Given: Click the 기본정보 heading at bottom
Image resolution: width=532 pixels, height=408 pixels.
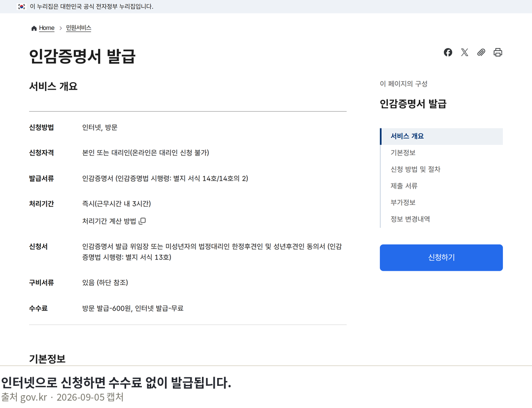Looking at the screenshot, I should pos(47,359).
